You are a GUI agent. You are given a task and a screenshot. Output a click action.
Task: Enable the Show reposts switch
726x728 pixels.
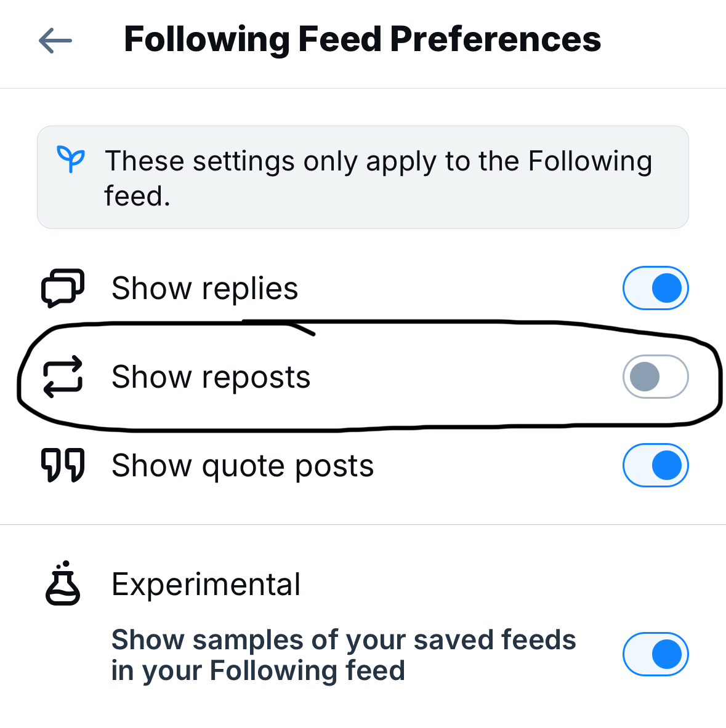655,376
